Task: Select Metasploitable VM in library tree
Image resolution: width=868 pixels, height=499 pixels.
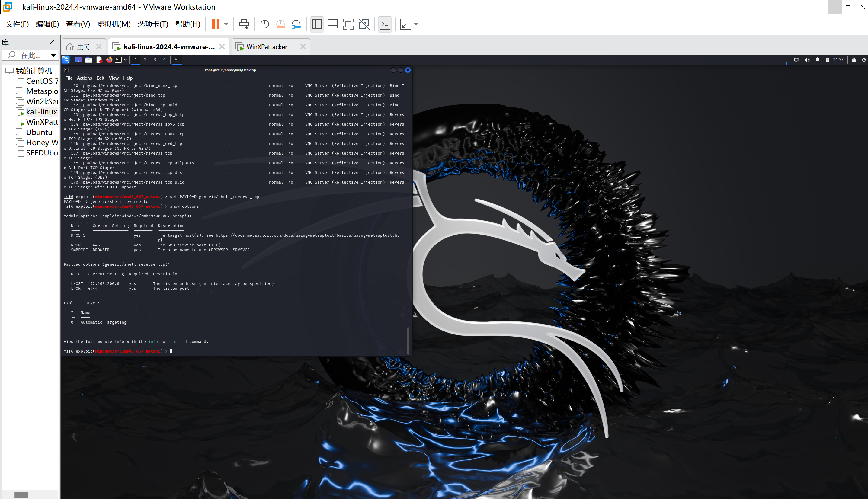Action: (42, 91)
